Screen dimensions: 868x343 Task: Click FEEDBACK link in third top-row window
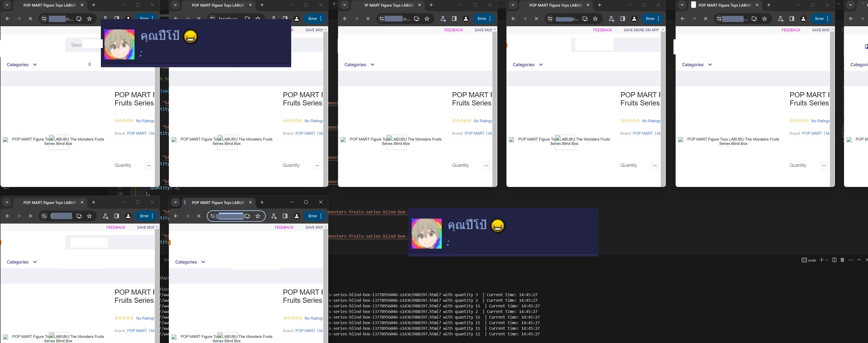453,30
